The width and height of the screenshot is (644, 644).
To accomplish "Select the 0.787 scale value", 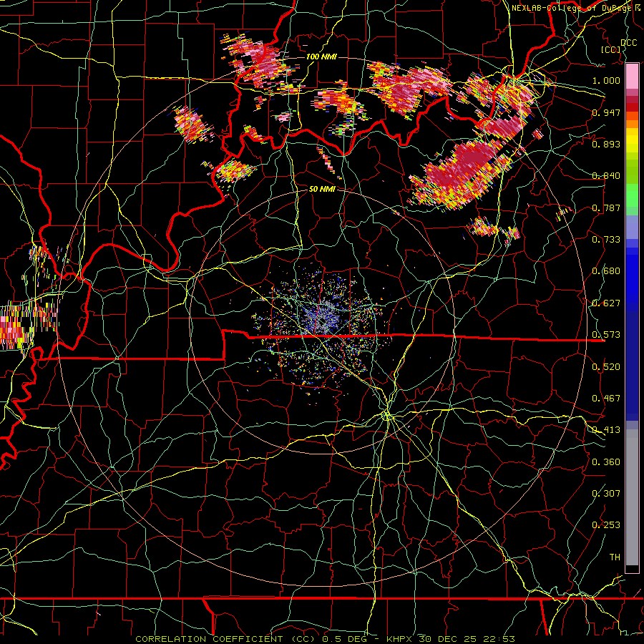I will coord(606,208).
